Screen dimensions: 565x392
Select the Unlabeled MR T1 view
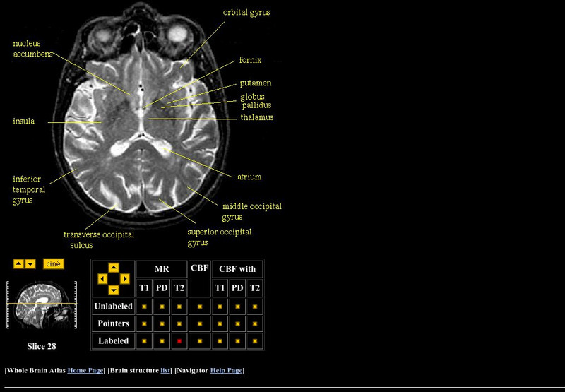pyautogui.click(x=144, y=307)
